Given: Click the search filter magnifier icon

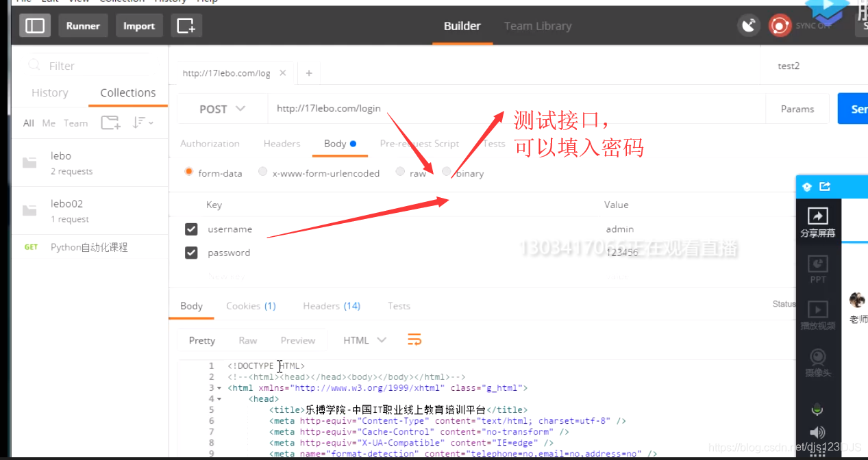Looking at the screenshot, I should point(34,65).
